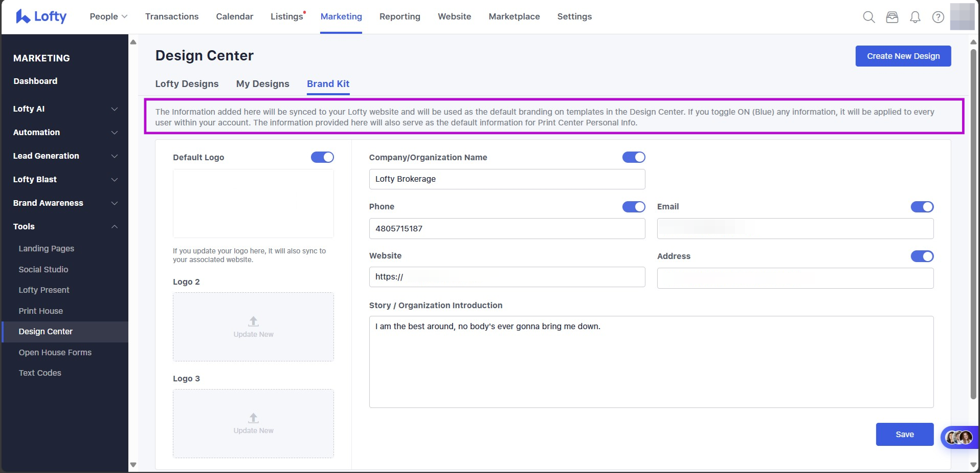Click the Logo 2 upload icon
This screenshot has width=980, height=473.
[x=253, y=321]
